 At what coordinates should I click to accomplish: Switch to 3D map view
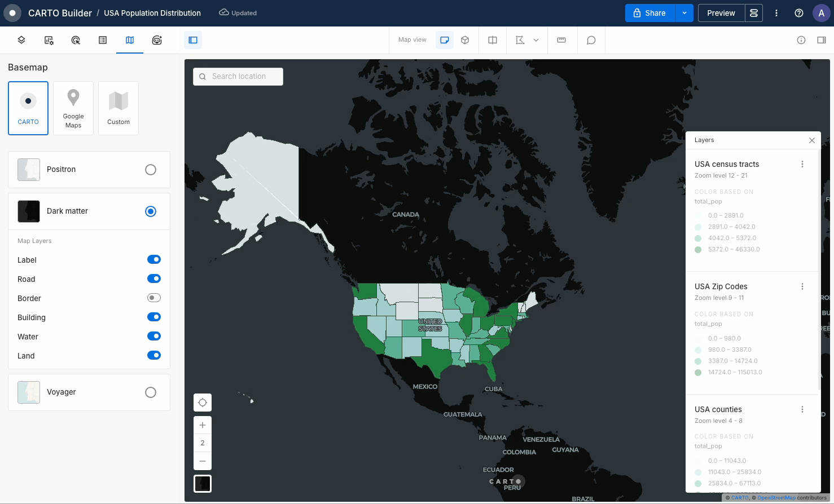(465, 40)
